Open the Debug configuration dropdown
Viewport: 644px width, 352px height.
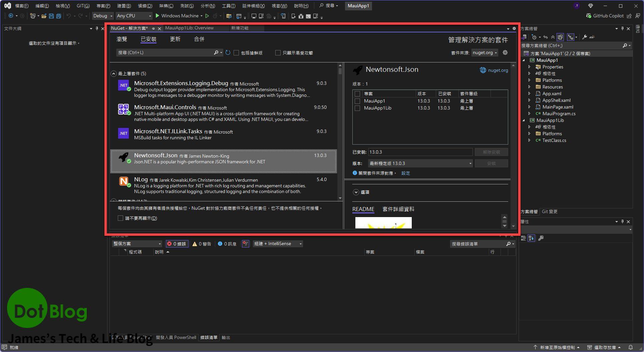[x=103, y=16]
